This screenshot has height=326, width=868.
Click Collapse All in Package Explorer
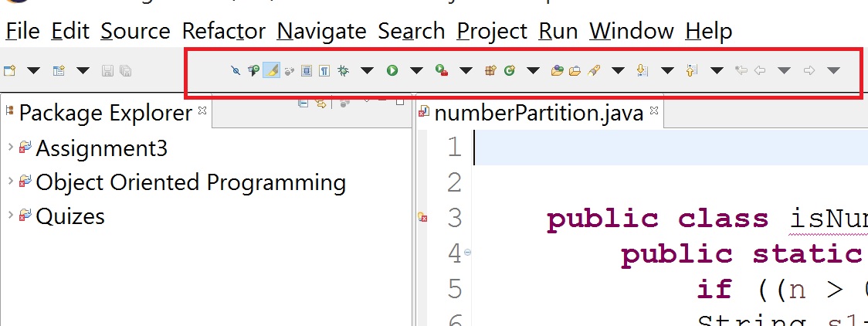point(303,103)
